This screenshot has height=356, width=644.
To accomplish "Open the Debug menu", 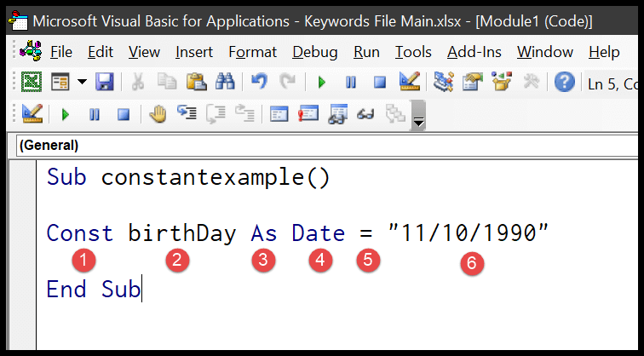I will [x=314, y=52].
